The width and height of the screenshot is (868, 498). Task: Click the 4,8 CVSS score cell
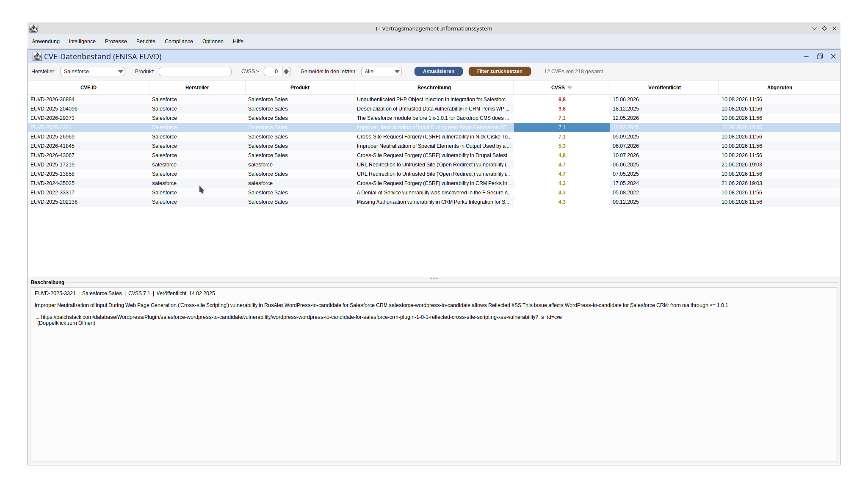(562, 155)
